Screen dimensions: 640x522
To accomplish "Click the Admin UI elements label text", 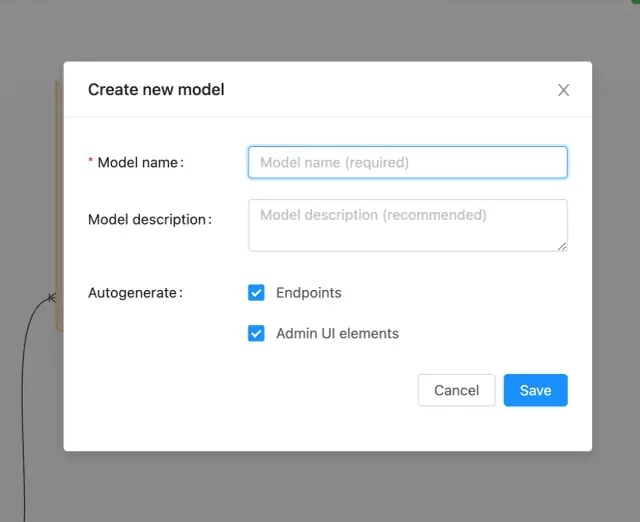I will (337, 334).
